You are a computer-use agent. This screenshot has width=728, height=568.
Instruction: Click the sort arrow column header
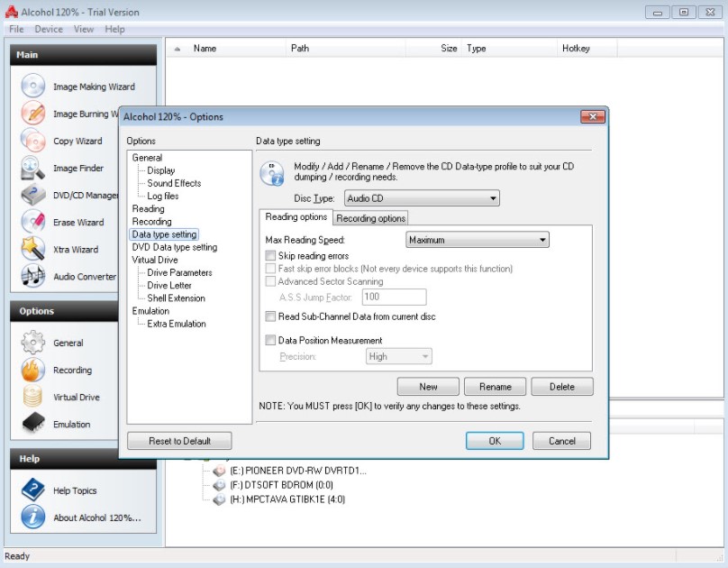[x=177, y=49]
